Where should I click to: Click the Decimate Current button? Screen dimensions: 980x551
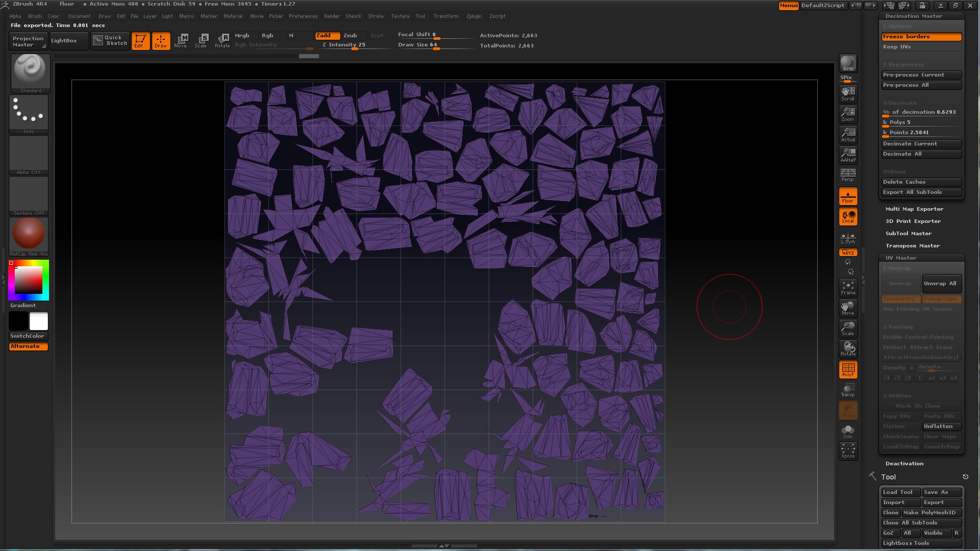point(921,144)
